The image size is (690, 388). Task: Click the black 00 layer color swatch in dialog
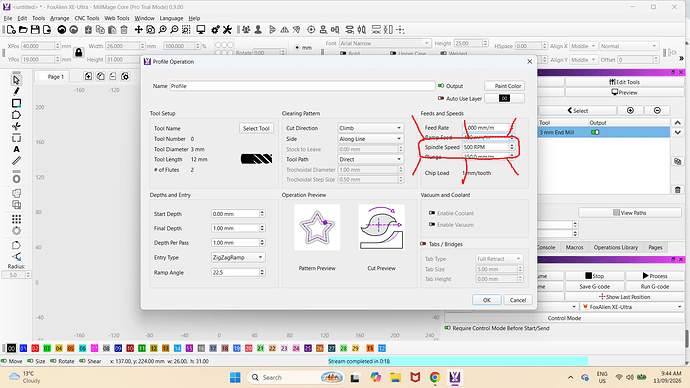coord(504,99)
